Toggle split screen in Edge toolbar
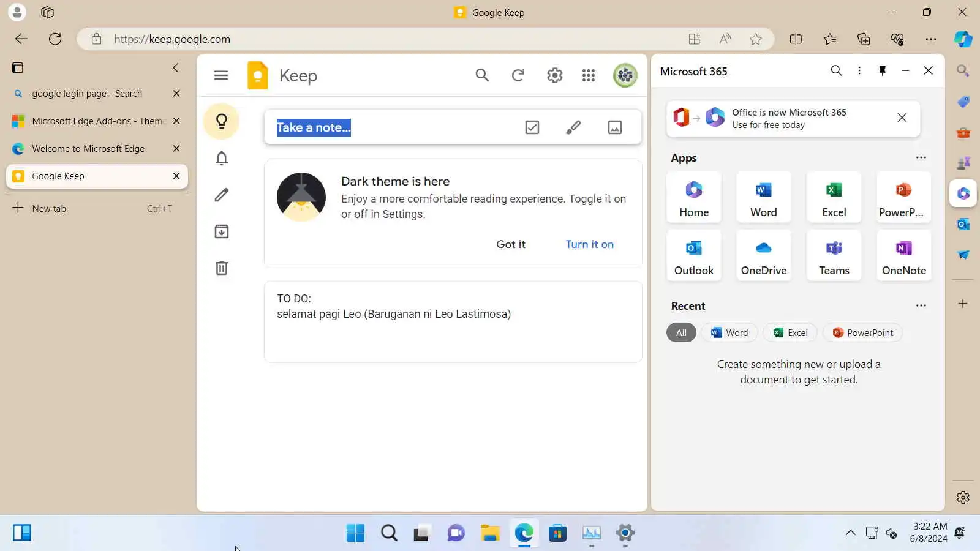This screenshot has width=980, height=551. click(x=796, y=39)
